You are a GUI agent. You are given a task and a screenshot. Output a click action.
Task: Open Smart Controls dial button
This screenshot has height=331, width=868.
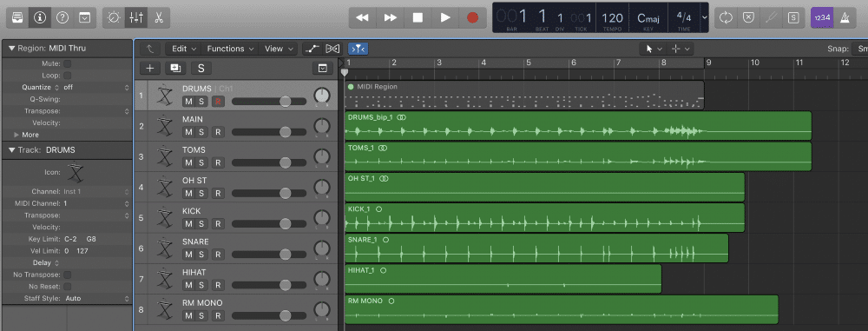(114, 17)
